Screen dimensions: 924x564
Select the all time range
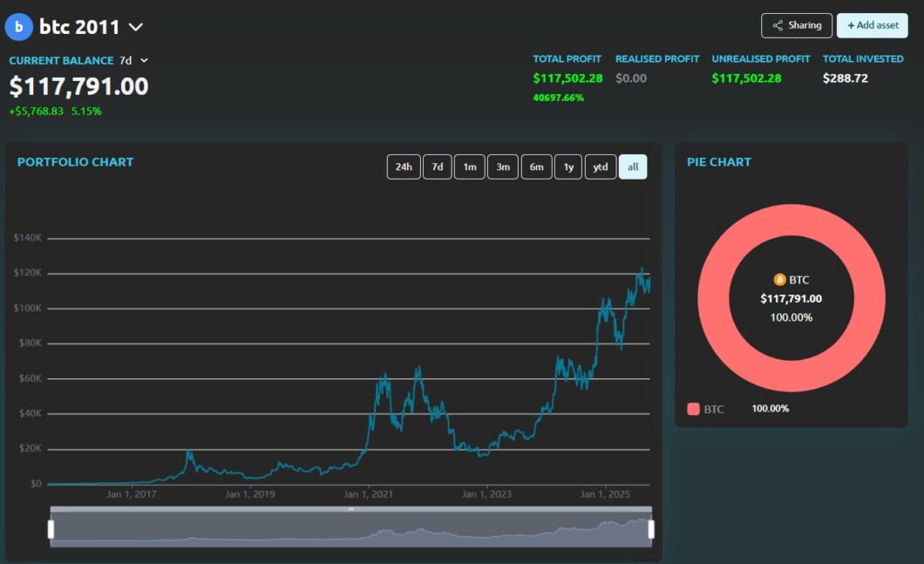pos(633,166)
